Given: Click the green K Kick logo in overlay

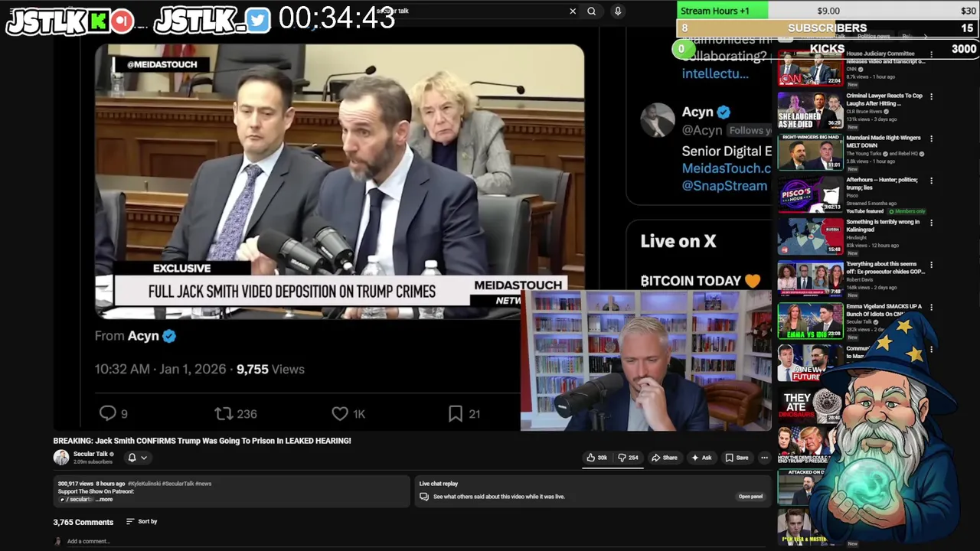Looking at the screenshot, I should [98, 21].
